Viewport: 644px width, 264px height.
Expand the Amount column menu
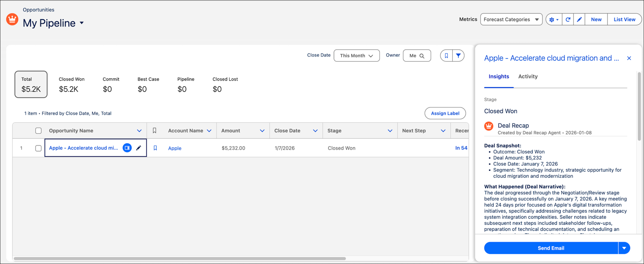[x=262, y=131]
